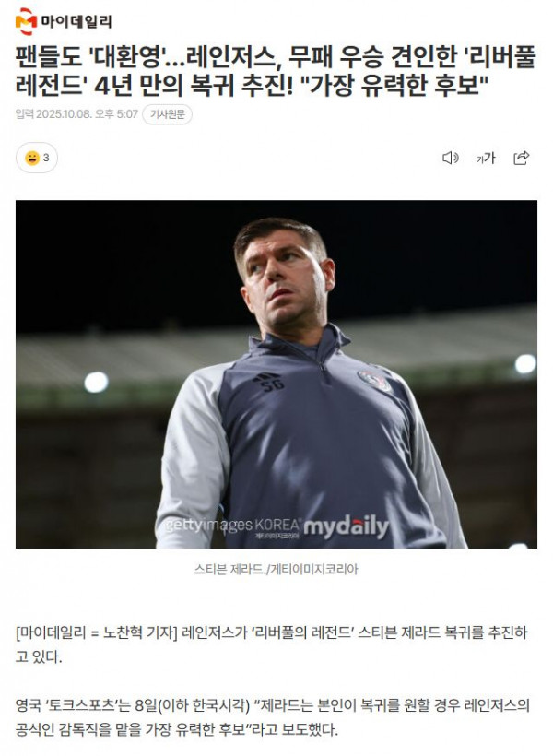Screen dimensions: 553x756
Task: Click the reporter byline 노찬혁 기자
Action: tap(140, 632)
